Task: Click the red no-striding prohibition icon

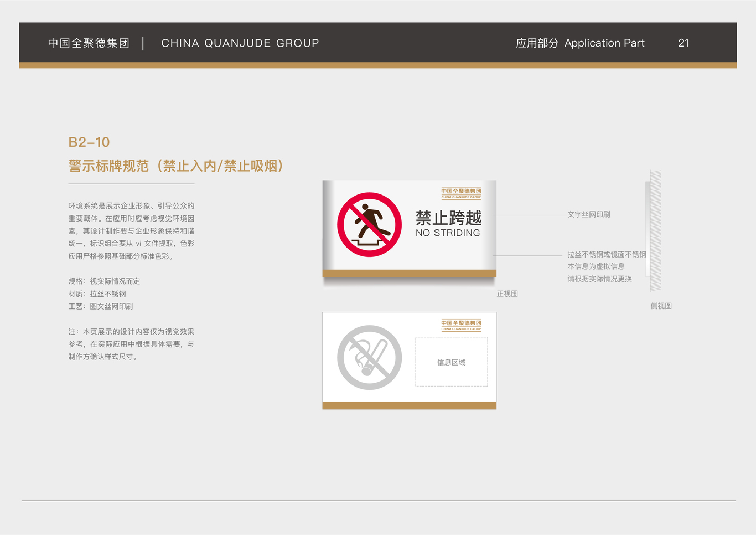Action: point(370,225)
